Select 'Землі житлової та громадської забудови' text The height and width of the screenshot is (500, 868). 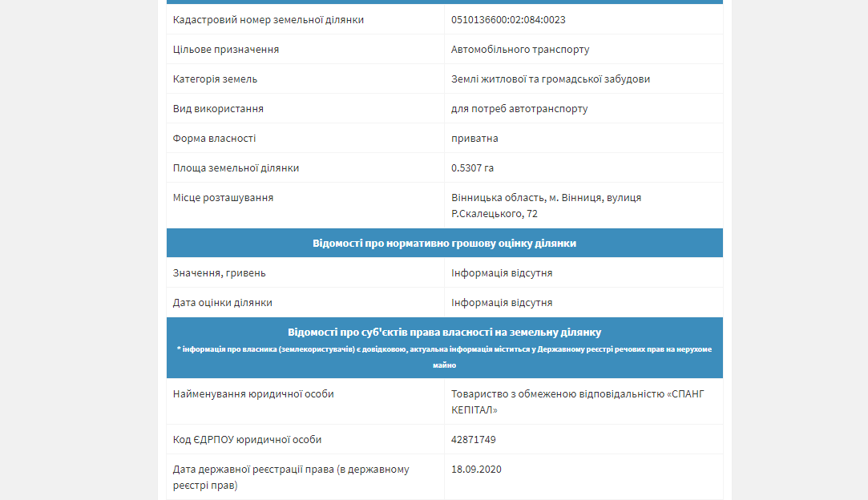click(551, 79)
